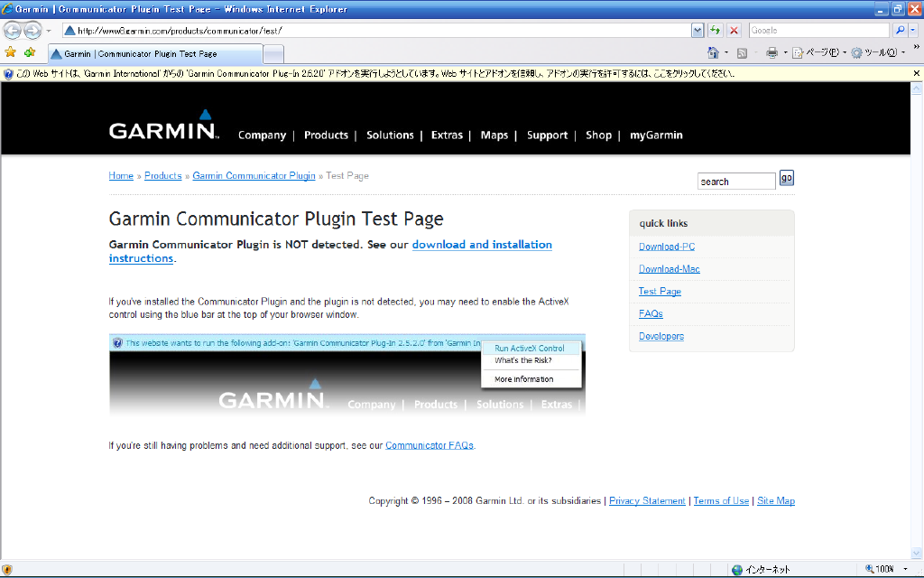Image resolution: width=924 pixels, height=578 pixels.
Task: Open the Site Map footer link
Action: click(x=775, y=500)
